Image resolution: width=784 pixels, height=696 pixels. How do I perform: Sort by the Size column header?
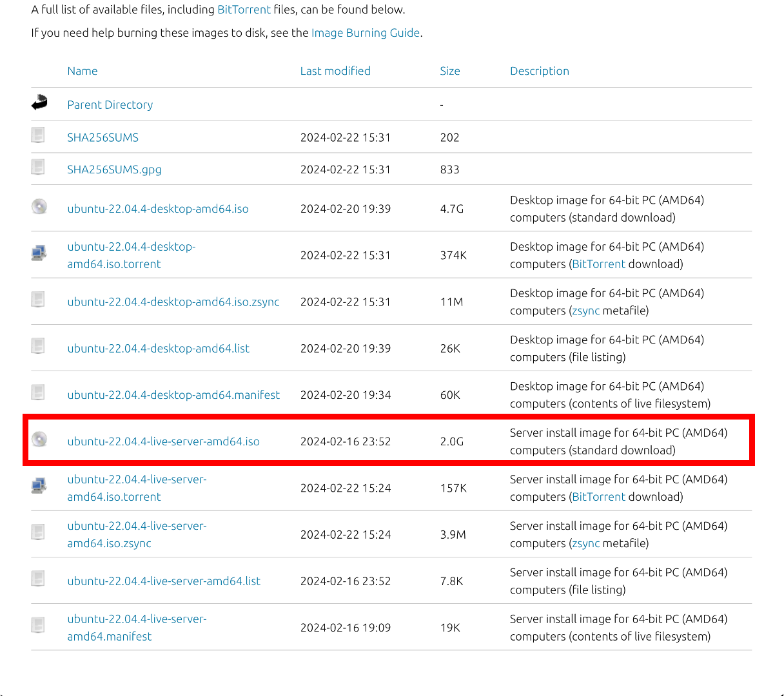pyautogui.click(x=450, y=71)
